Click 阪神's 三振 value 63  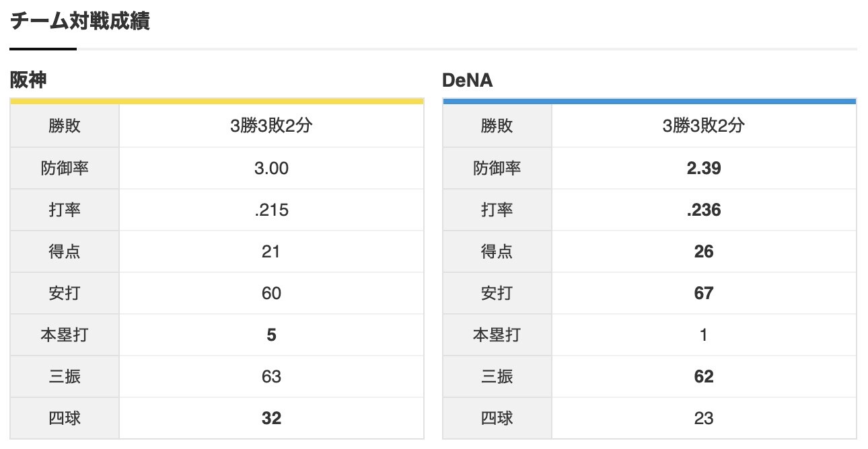point(271,376)
